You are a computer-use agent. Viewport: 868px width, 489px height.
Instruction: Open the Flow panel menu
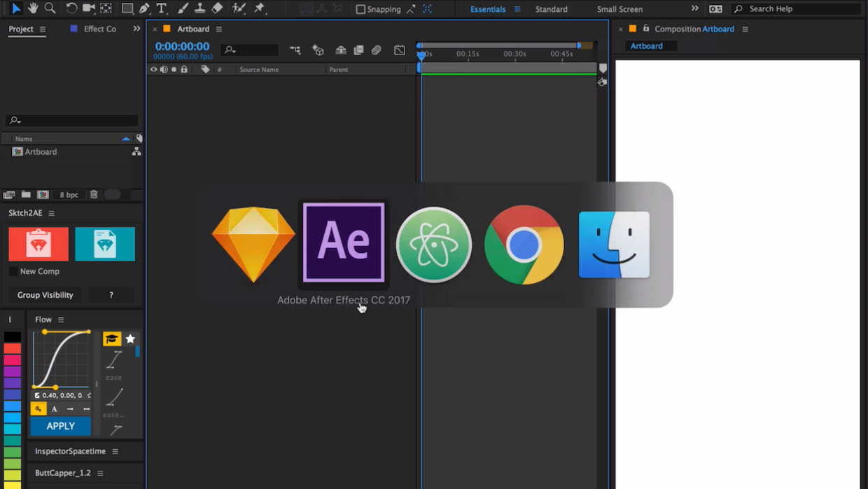tap(61, 319)
